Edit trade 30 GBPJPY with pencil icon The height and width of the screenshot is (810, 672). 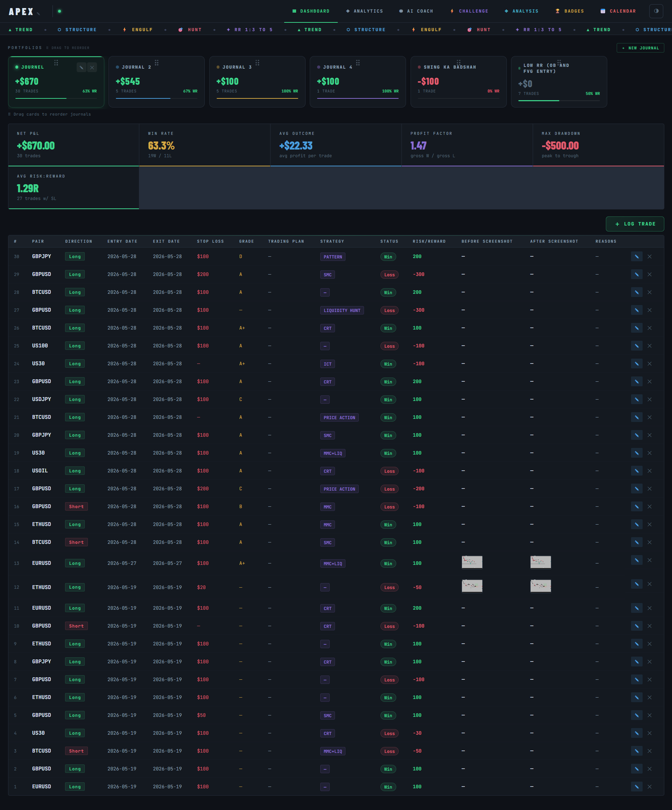click(x=637, y=256)
